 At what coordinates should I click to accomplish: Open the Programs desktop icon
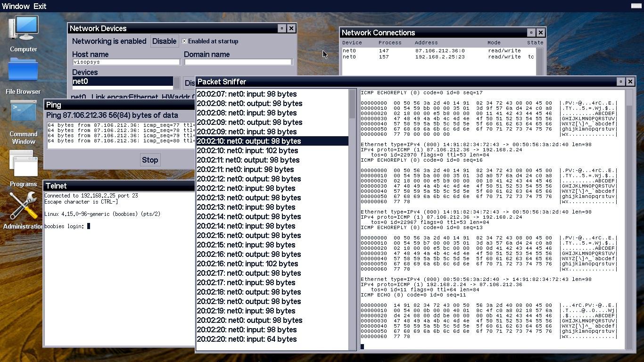pyautogui.click(x=23, y=168)
